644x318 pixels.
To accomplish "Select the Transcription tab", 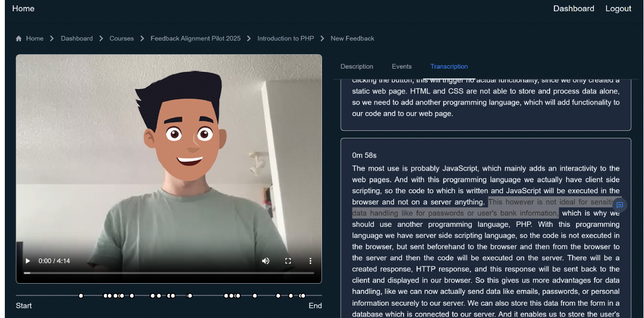I will tap(449, 66).
